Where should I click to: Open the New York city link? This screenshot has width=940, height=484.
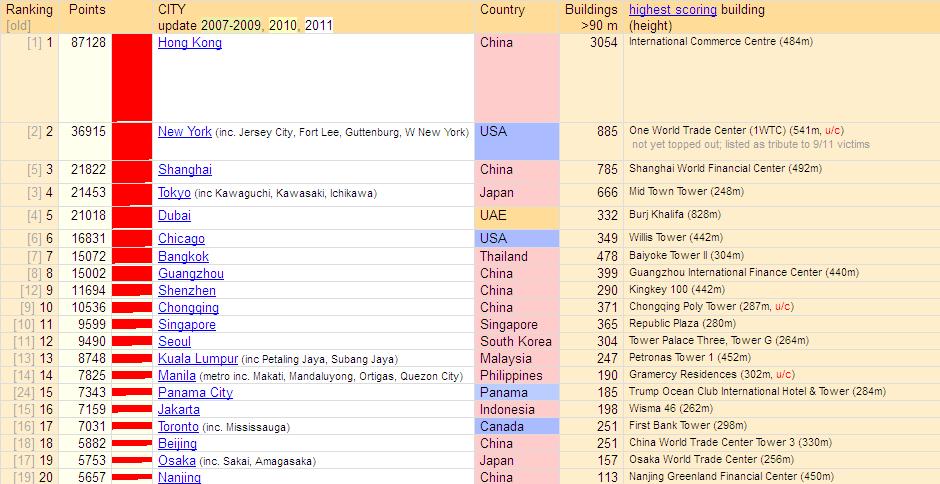point(185,132)
